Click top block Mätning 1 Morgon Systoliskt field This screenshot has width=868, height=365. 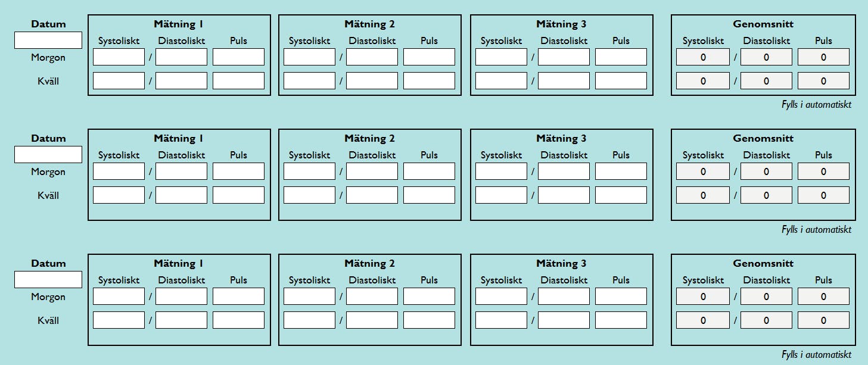point(119,57)
